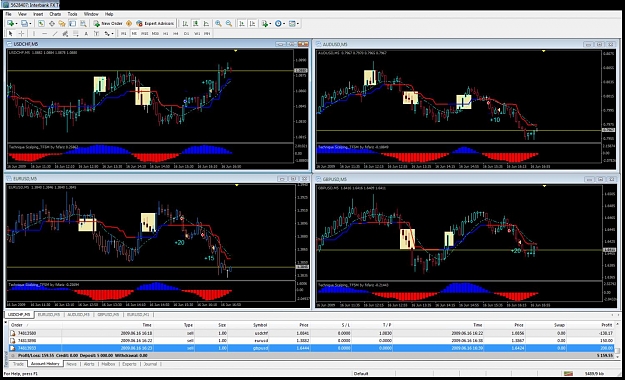Switch chart to candlesticks icon
Screen dimensions: 625x380
(196, 24)
